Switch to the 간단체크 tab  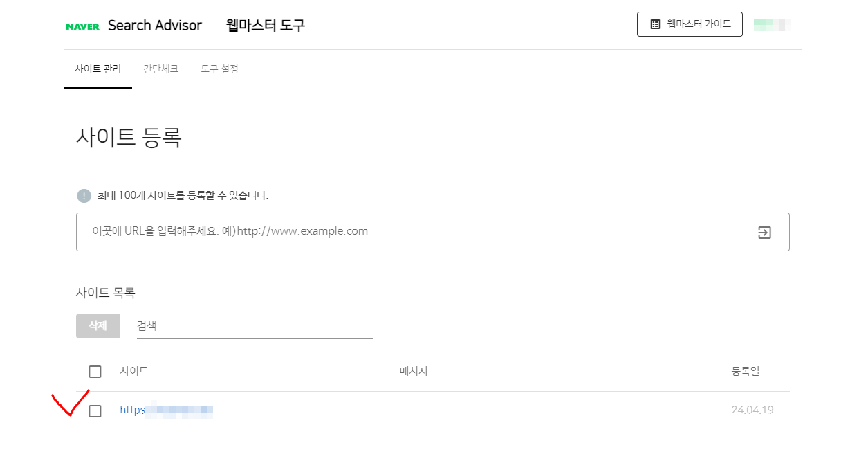(160, 69)
